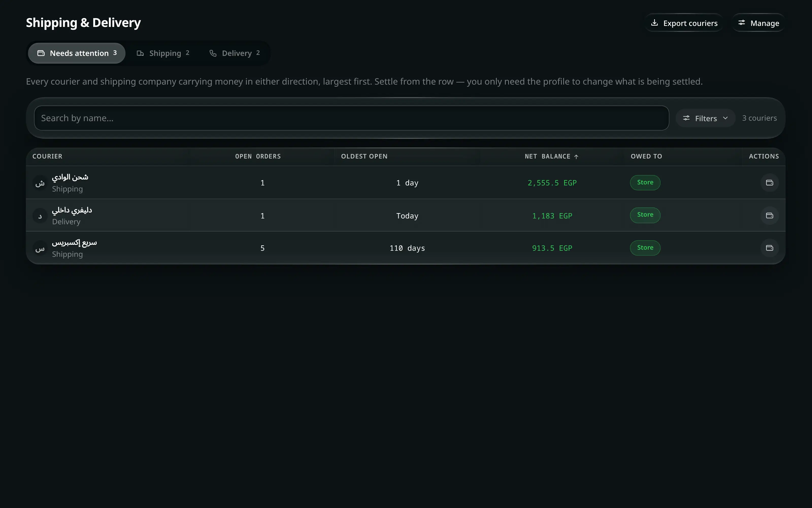Click the settle icon in سريع إكسبريس row
Screen dimensions: 812x508
tap(769, 248)
